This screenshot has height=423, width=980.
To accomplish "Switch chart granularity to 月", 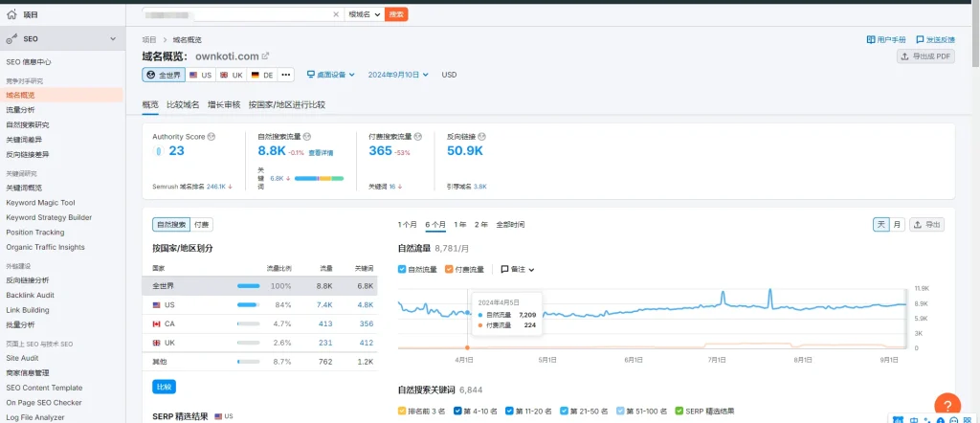I will point(897,224).
